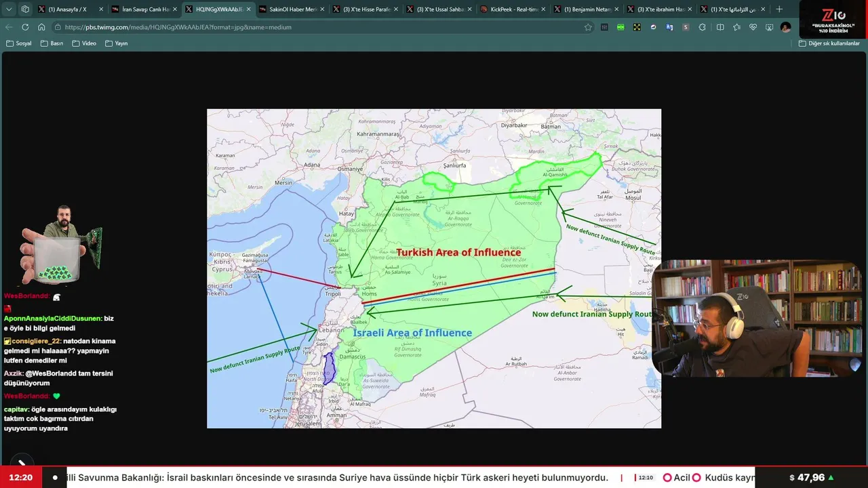Viewport: 868px width, 488px height.
Task: Close the Benjamin Netanyahu tab
Action: tap(616, 9)
